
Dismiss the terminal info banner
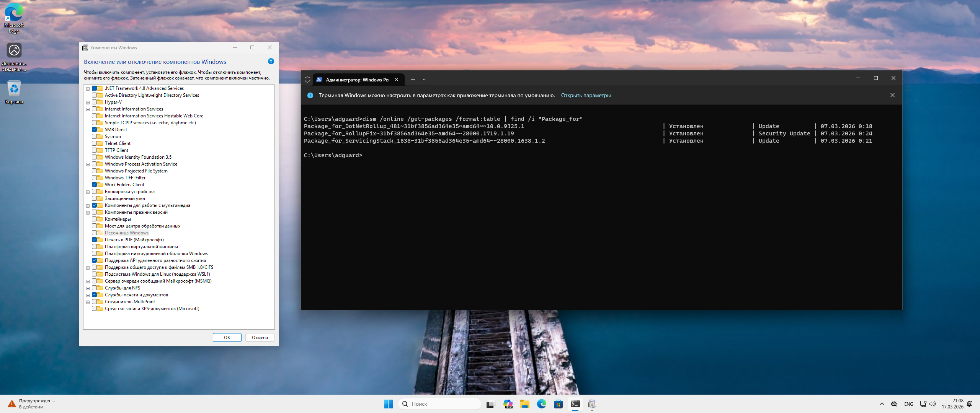click(892, 95)
